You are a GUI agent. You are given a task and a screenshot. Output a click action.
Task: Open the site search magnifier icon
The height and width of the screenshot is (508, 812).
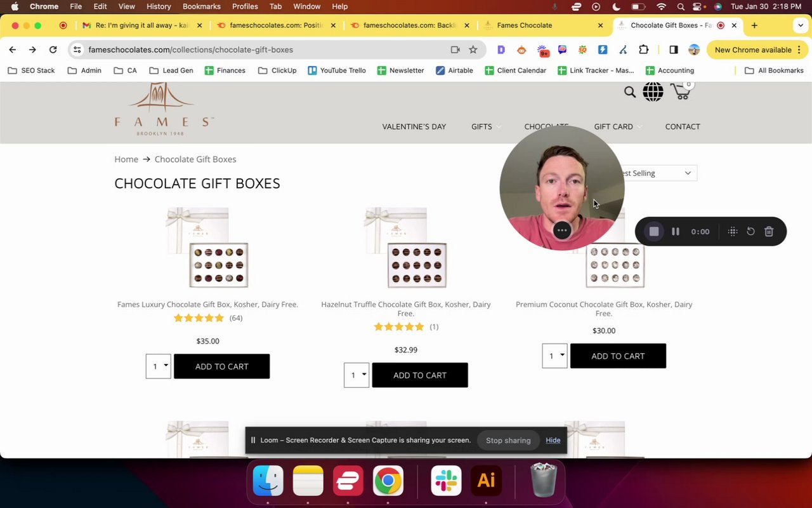[x=629, y=92]
